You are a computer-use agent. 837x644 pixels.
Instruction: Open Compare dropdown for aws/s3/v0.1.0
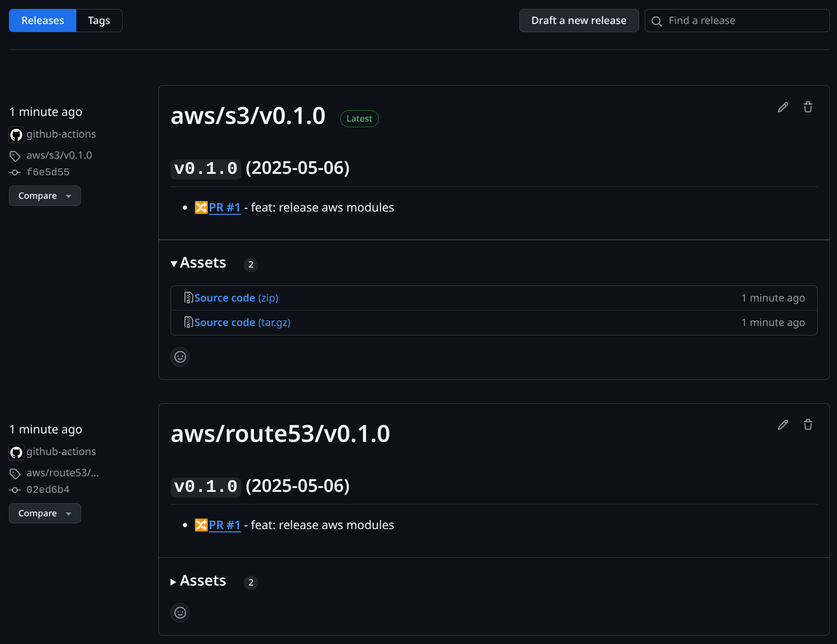(x=45, y=196)
